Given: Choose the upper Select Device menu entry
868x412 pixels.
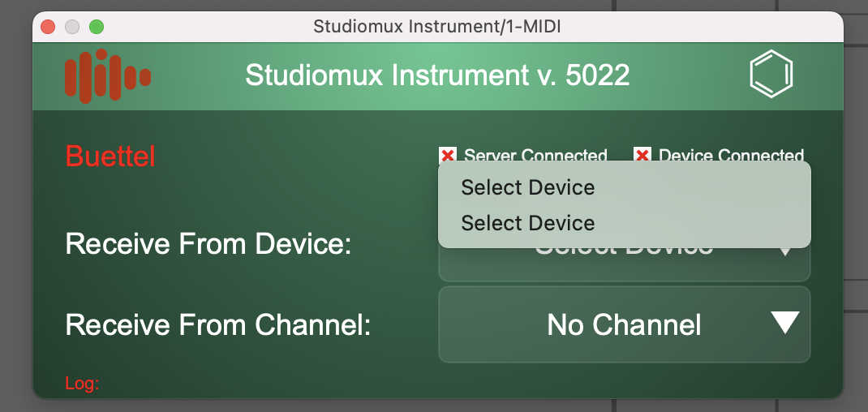Looking at the screenshot, I should pos(528,187).
